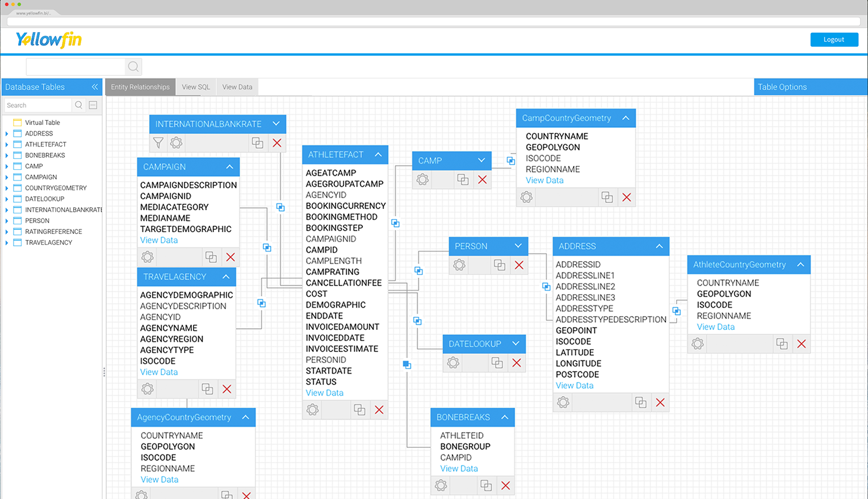Open View Data for the BONEBREAKS table
This screenshot has width=868, height=499.
tap(458, 468)
